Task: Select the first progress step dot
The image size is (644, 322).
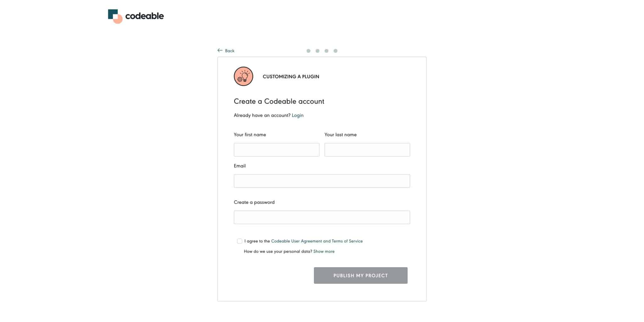Action: coord(308,50)
